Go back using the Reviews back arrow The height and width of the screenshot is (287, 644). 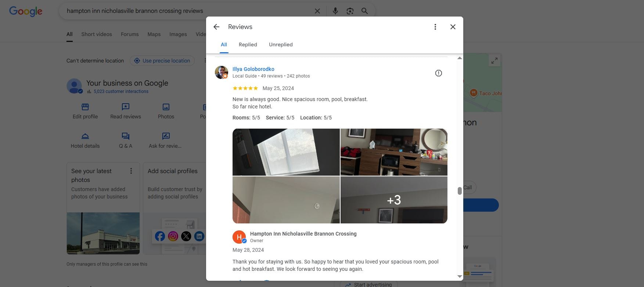[x=216, y=27]
